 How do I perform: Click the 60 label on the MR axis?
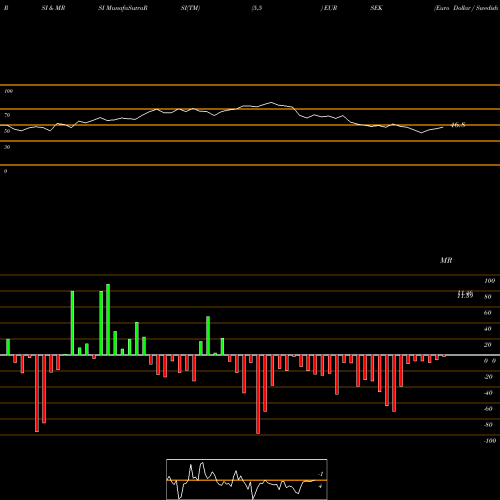(x=488, y=313)
